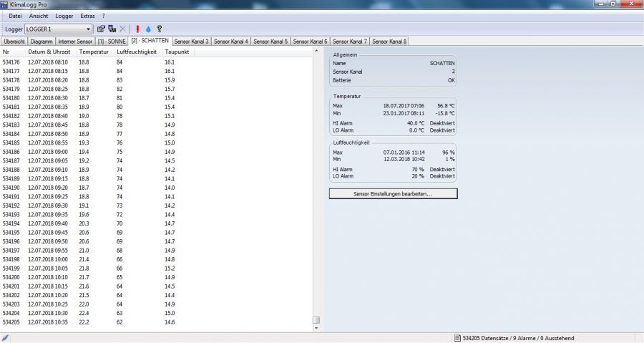644x343 pixels.
Task: Click the greyed-out X delete icon
Action: click(123, 29)
